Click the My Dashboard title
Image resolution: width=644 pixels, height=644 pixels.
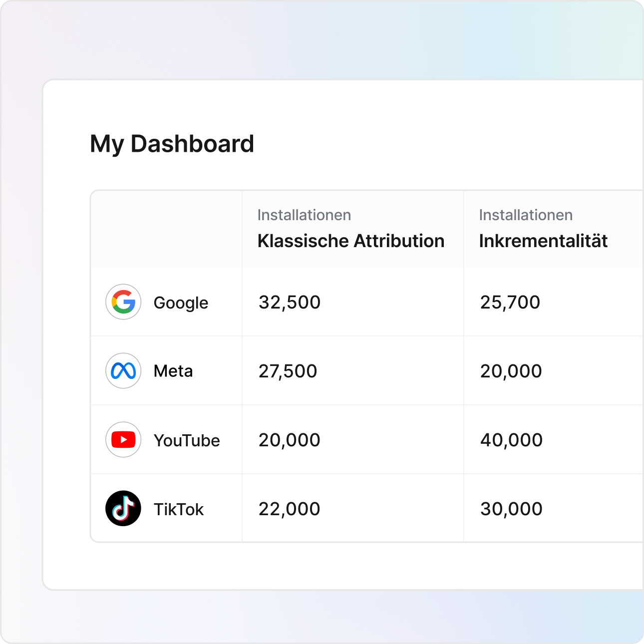[x=172, y=144]
